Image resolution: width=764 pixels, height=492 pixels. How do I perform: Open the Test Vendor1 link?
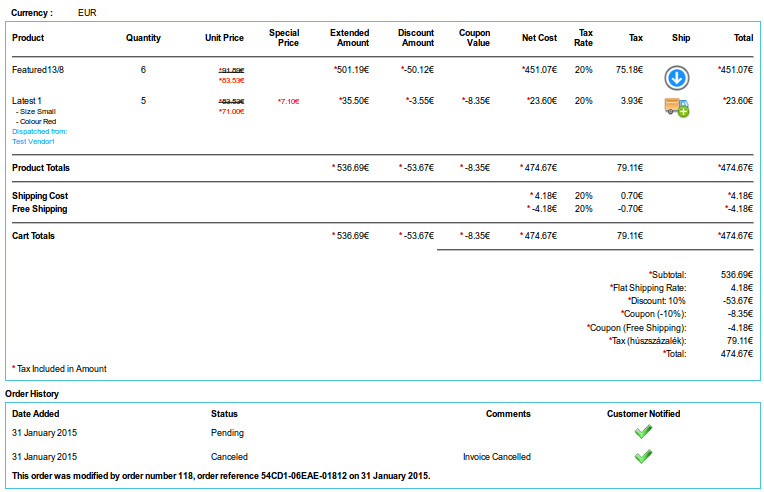(x=33, y=142)
